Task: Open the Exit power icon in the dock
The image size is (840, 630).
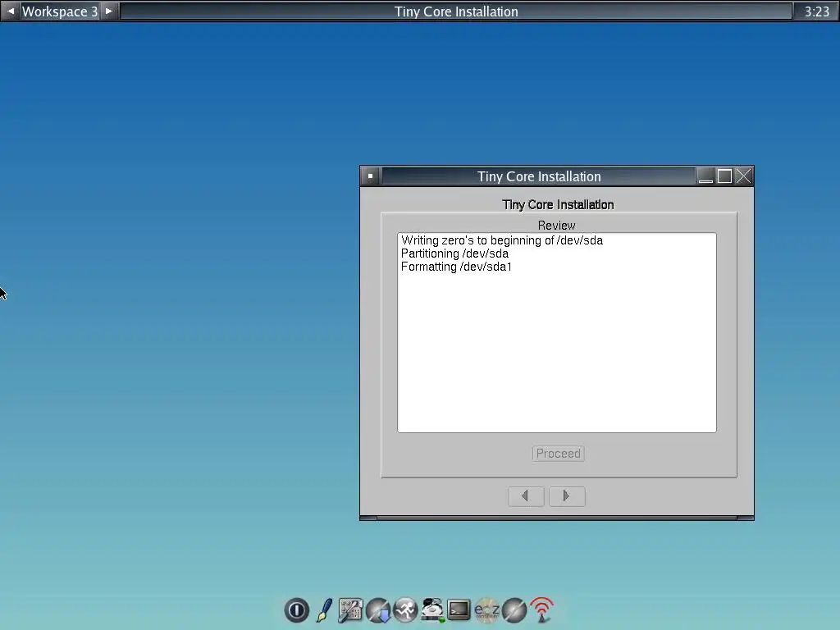Action: [x=297, y=610]
